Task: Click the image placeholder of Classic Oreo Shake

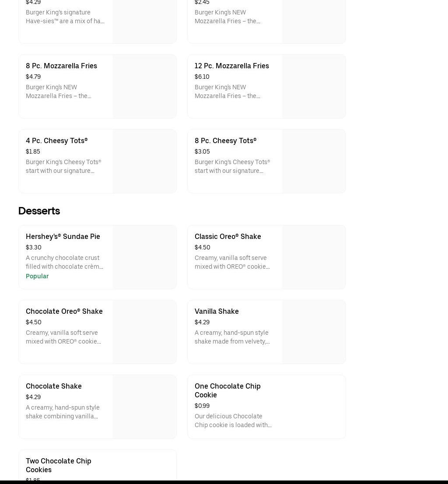Action: 314,257
